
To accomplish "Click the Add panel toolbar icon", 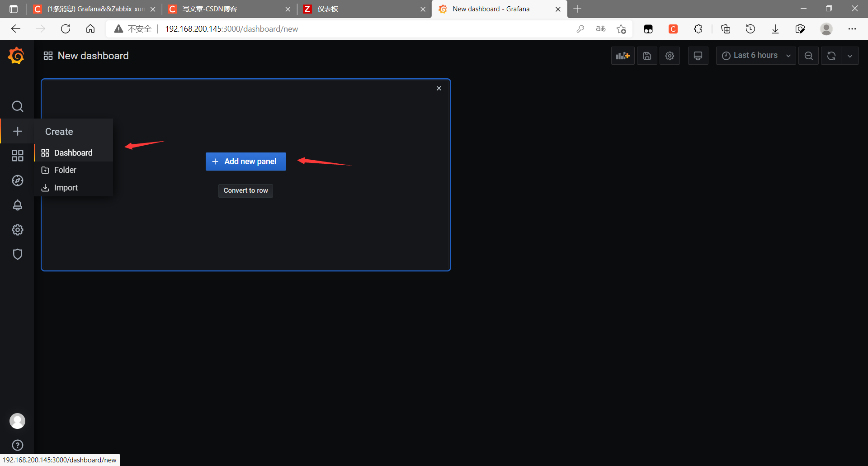I will pos(623,55).
